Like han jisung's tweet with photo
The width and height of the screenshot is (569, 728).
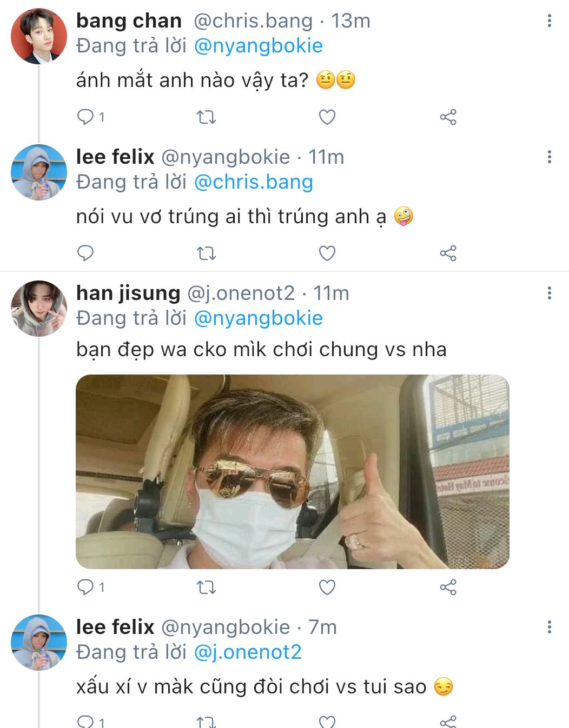point(327,587)
